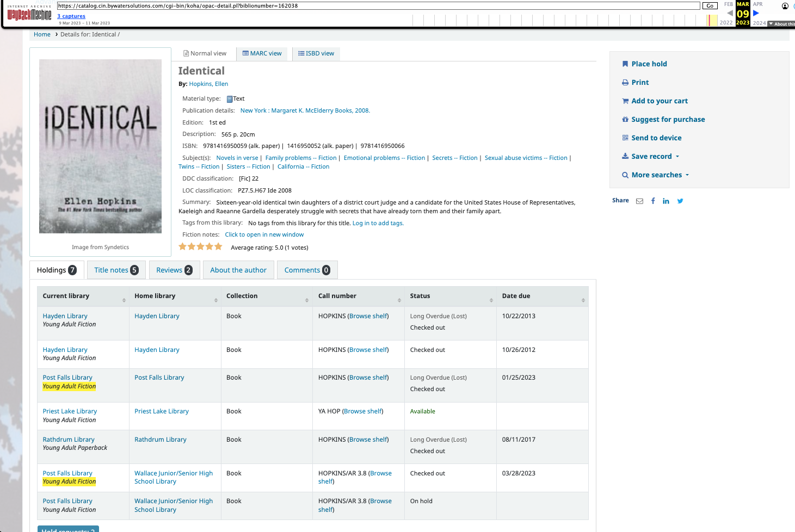
Task: Click the On hold status text
Action: (421, 501)
